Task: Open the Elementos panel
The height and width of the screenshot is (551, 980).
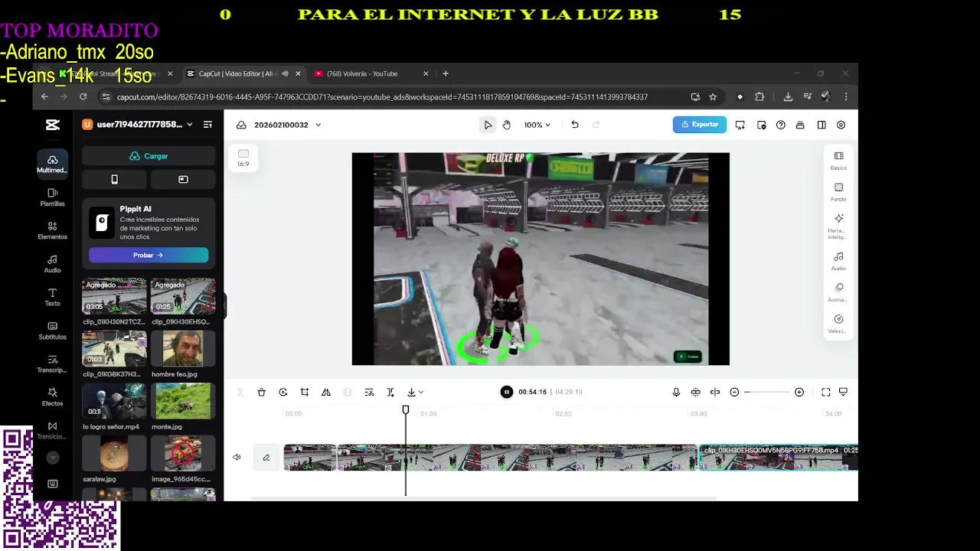Action: tap(52, 230)
